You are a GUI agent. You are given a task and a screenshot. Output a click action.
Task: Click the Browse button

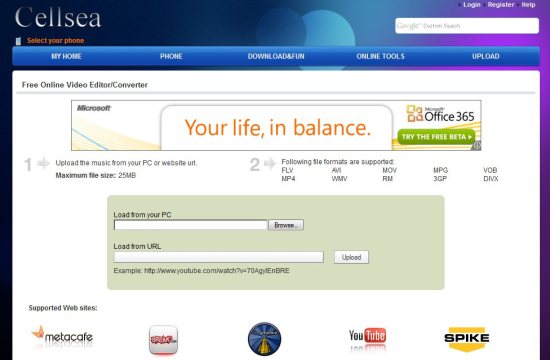tap(286, 225)
